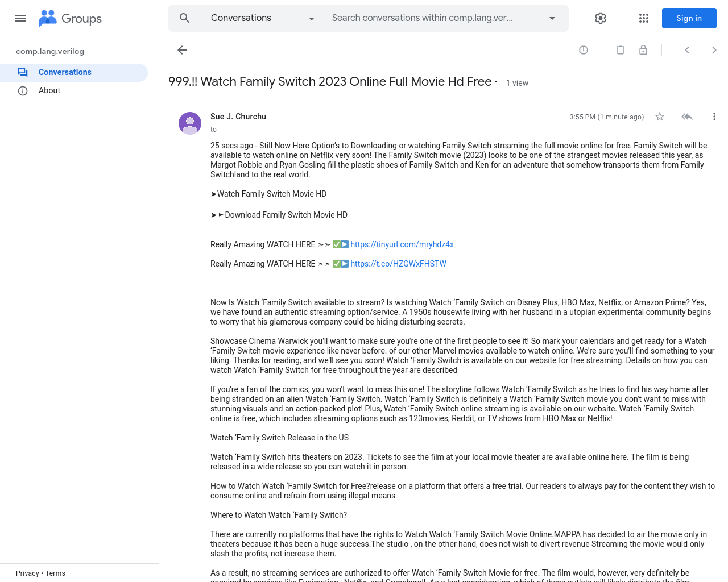Image resolution: width=728 pixels, height=582 pixels.
Task: Open the message three-dot menu
Action: point(714,117)
